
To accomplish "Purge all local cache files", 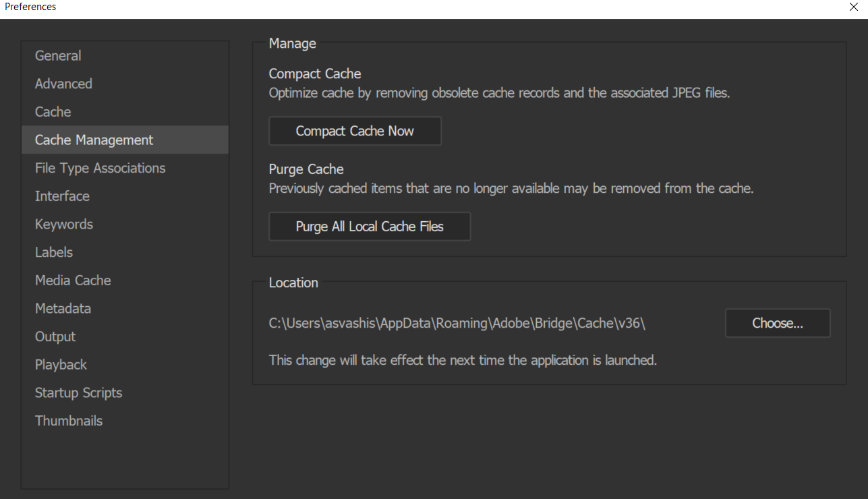I will coord(369,227).
